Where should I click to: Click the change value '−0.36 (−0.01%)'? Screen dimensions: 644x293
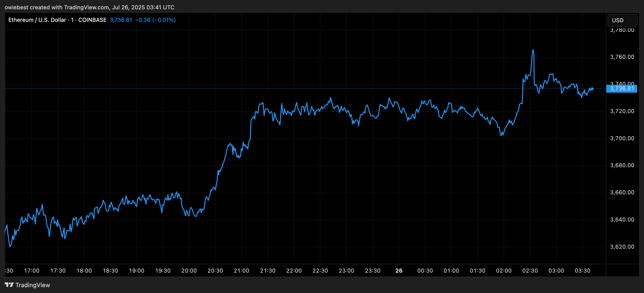tap(156, 20)
